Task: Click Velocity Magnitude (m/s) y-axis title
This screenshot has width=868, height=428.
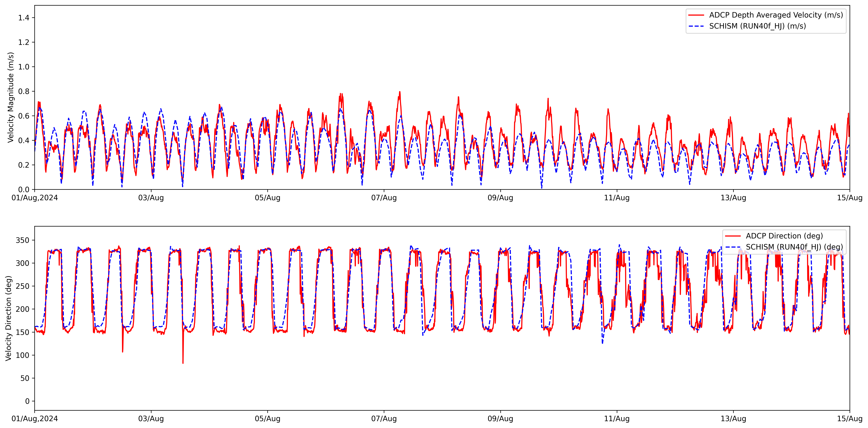Action: [x=11, y=97]
